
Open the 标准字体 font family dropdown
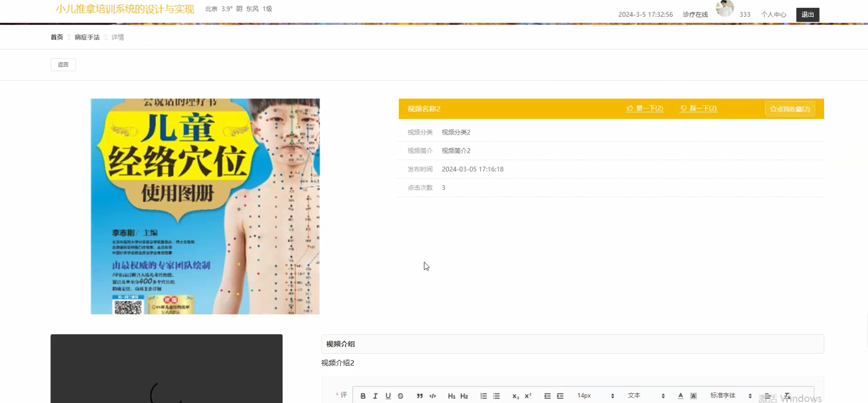click(731, 396)
